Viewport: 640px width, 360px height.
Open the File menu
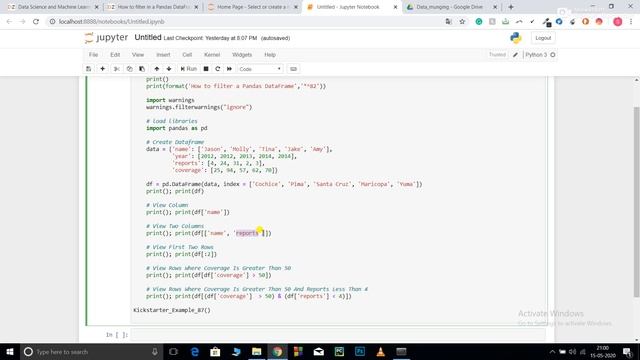[x=93, y=55]
